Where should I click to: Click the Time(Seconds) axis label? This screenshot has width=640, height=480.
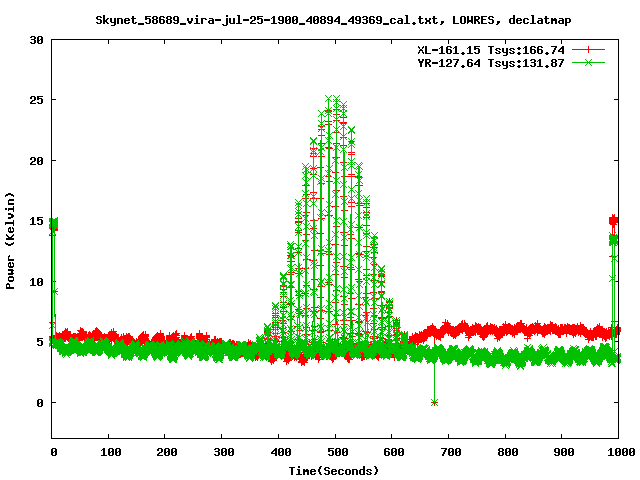[334, 471]
